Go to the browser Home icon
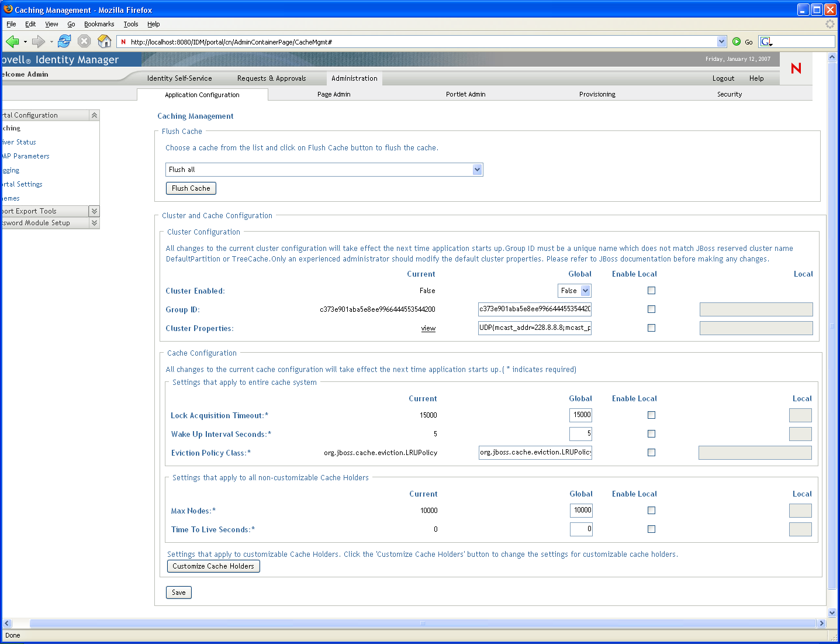840x644 pixels. (105, 42)
